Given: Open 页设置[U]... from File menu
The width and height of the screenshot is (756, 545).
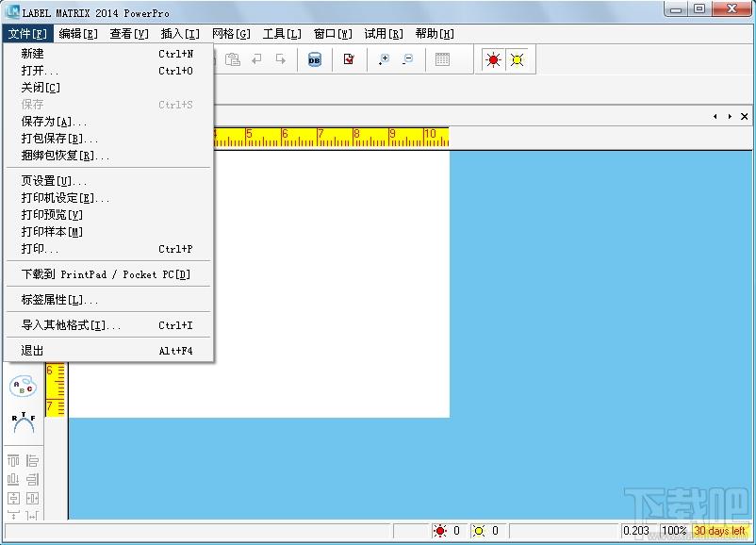Looking at the screenshot, I should (x=108, y=181).
